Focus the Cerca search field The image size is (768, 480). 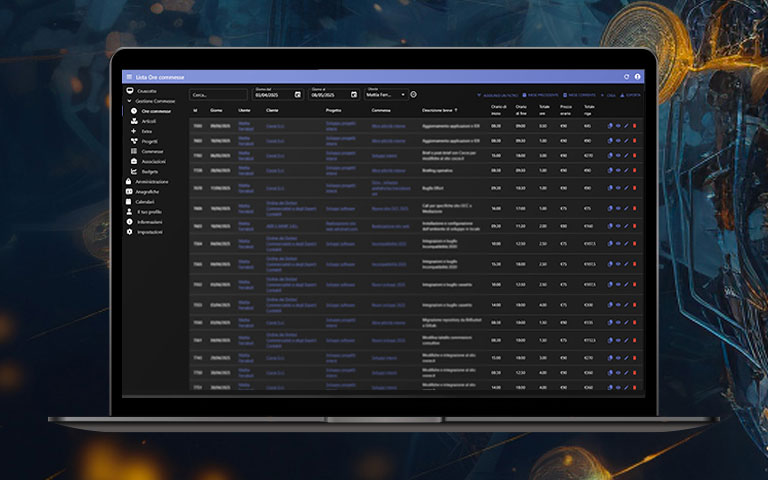click(218, 95)
